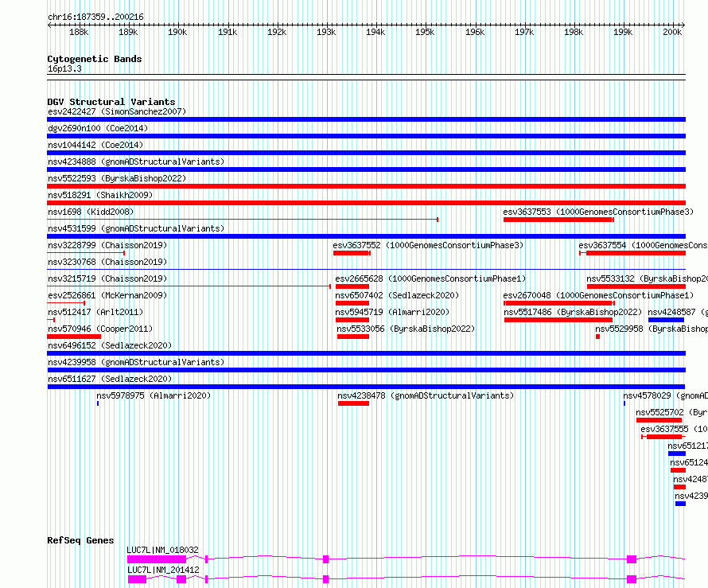
Task: Open nsv3215719 (Chaisson2019) variant
Action: coord(107,278)
